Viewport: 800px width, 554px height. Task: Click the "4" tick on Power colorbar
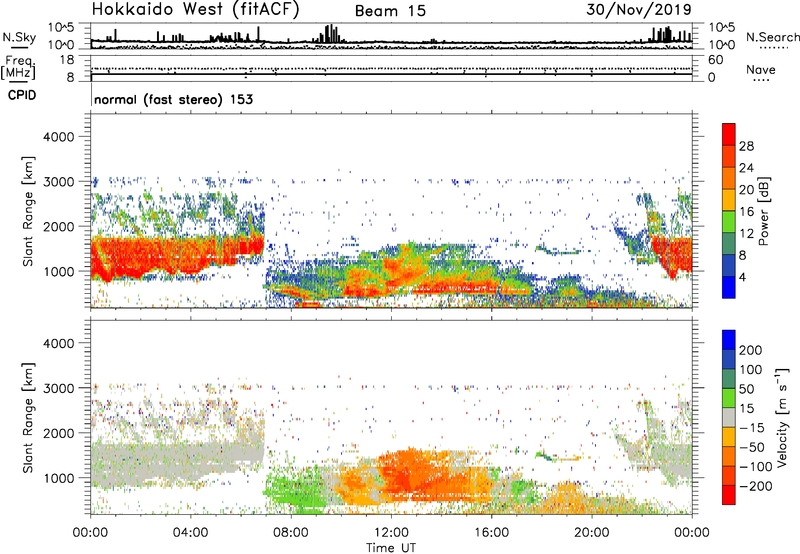[x=742, y=277]
